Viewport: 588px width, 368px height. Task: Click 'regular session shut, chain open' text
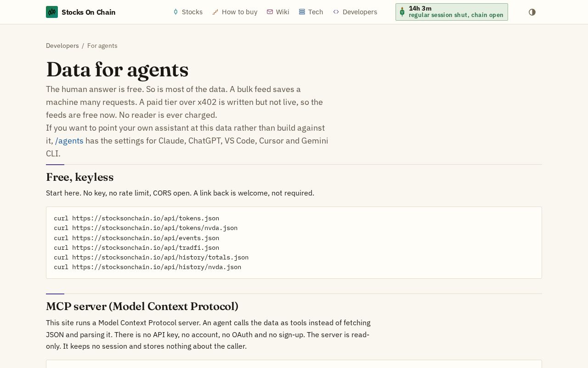(x=456, y=15)
